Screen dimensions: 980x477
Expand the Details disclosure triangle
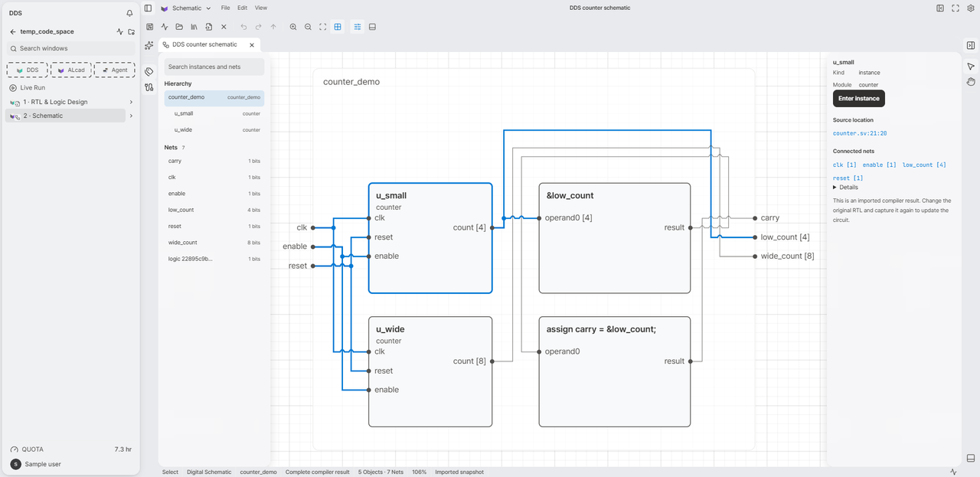pos(835,188)
